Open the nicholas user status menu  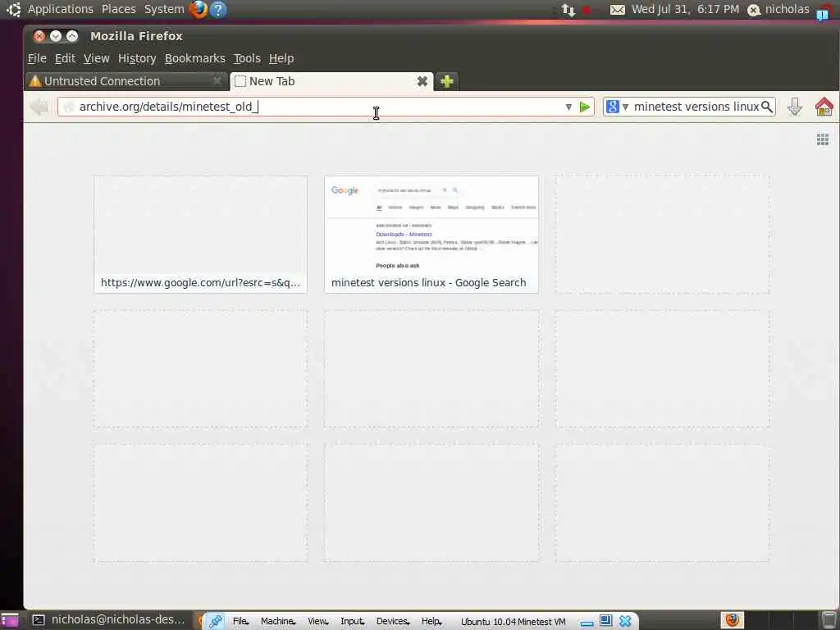[x=778, y=9]
